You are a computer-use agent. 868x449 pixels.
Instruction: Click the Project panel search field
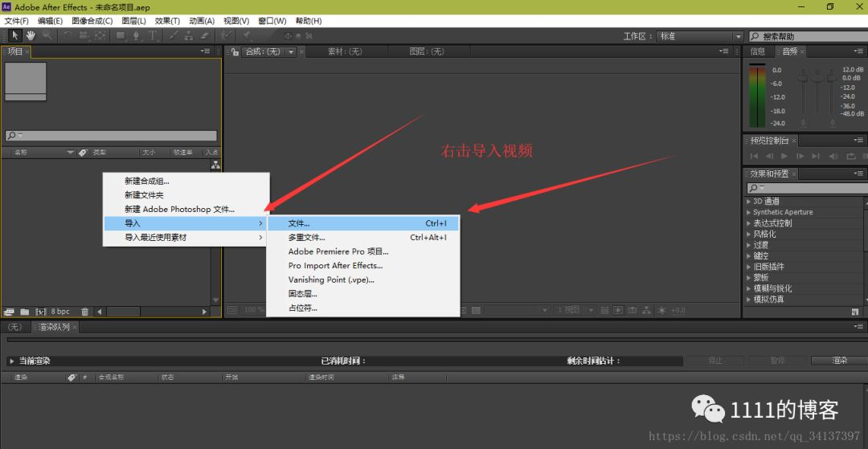pos(111,136)
